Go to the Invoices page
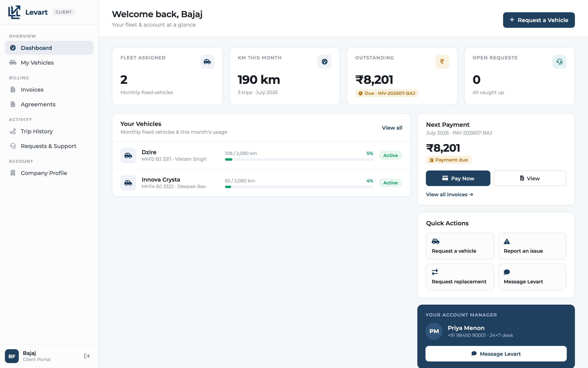 [49, 90]
